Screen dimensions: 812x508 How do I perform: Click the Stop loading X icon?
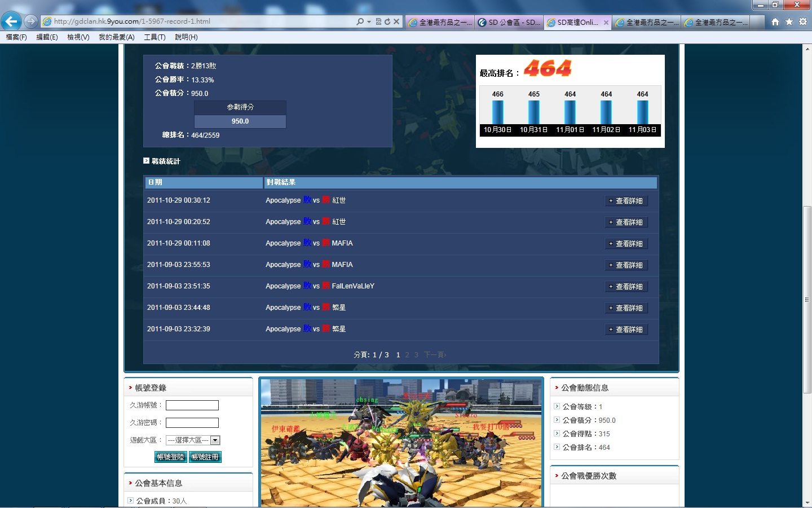[396, 21]
